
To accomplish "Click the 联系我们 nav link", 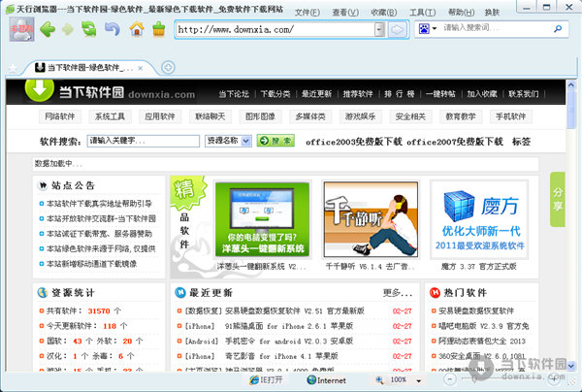I will coord(524,94).
